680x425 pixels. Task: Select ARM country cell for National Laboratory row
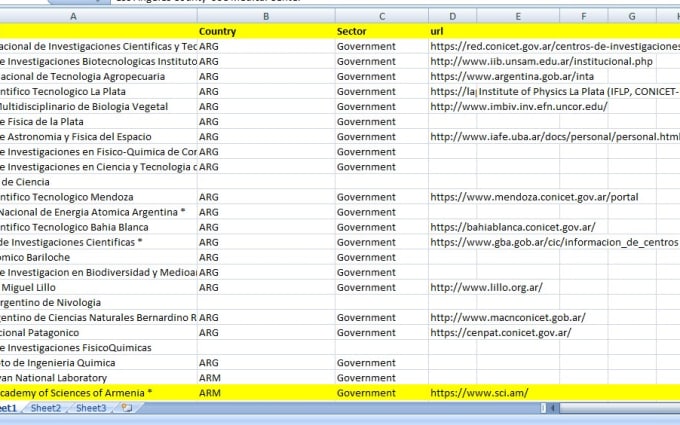[x=266, y=378]
